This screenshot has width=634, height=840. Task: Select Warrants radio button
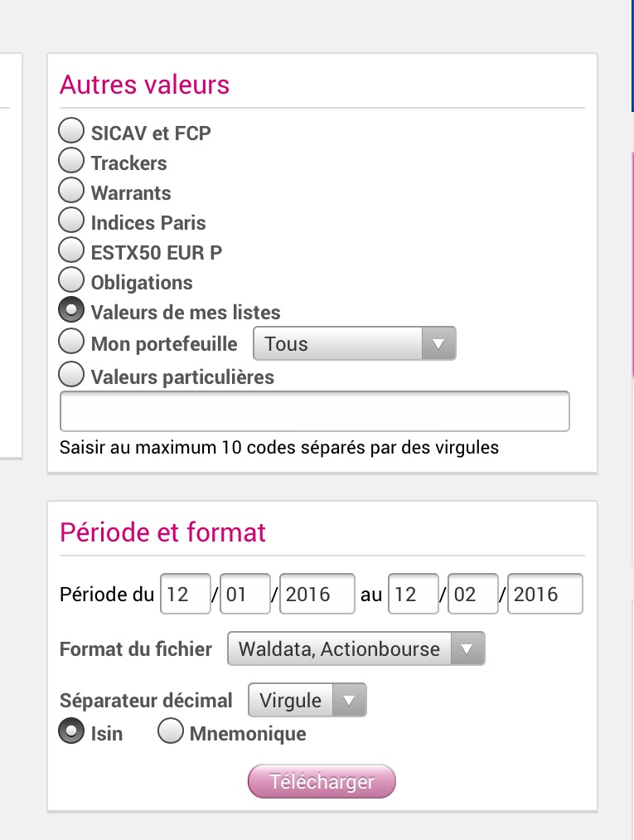[72, 191]
